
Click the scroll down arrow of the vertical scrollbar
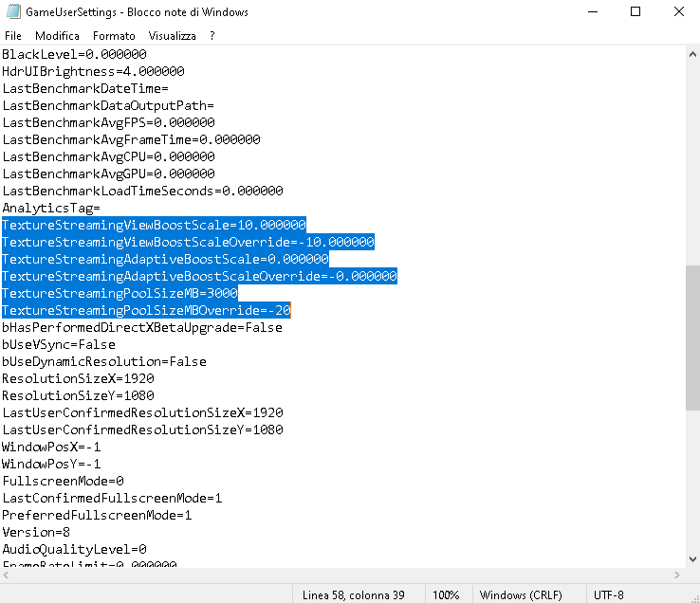pyautogui.click(x=691, y=558)
